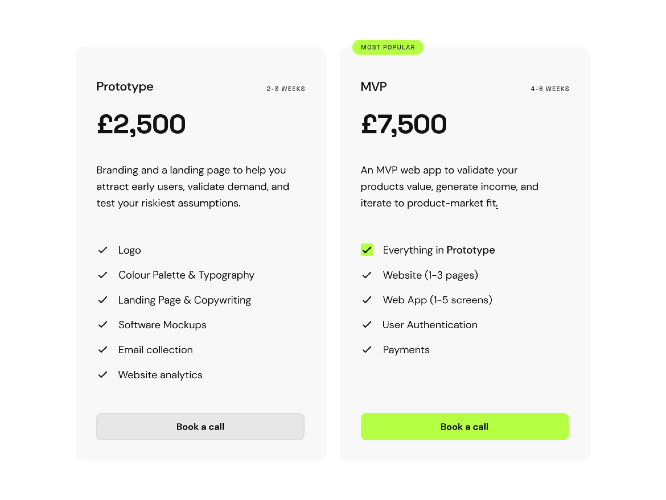The width and height of the screenshot is (666, 500).
Task: Click the £7,500 price
Action: click(404, 125)
